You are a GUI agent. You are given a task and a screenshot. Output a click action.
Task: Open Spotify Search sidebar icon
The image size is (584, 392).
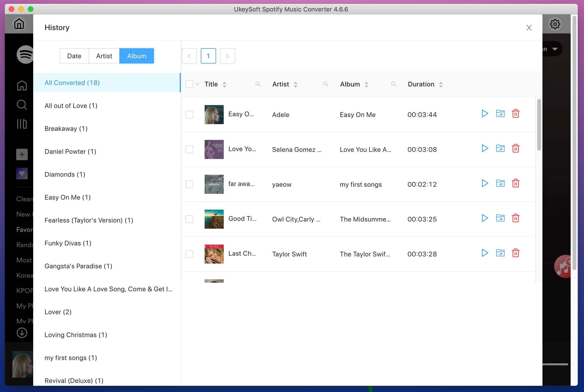coord(22,105)
